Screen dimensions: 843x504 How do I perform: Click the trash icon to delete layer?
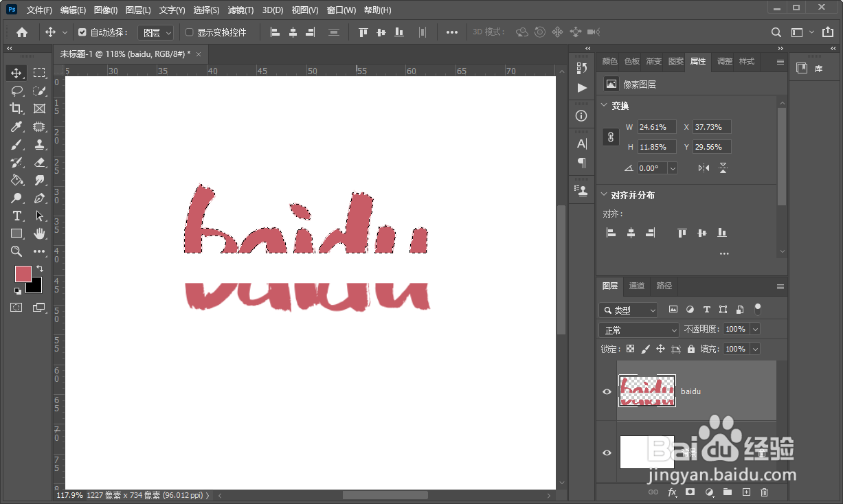765,492
